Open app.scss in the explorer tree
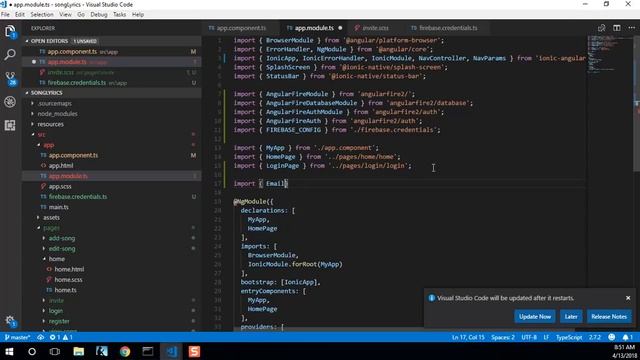640x360 pixels. [x=60, y=187]
